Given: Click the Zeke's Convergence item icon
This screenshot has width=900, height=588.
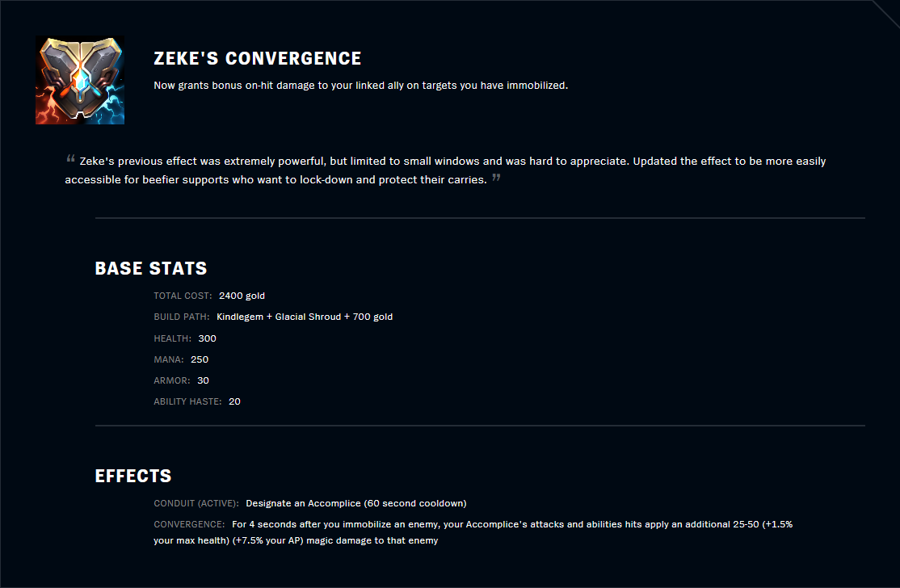Looking at the screenshot, I should (80, 80).
